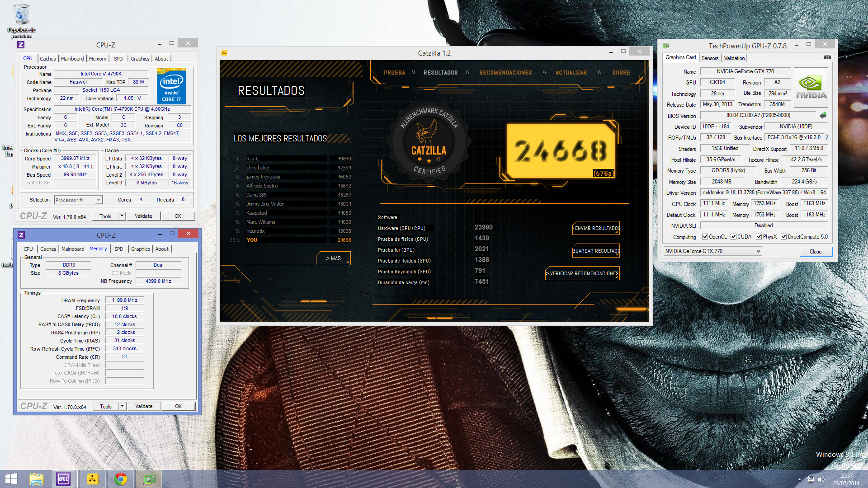868x488 pixels.
Task: Click the Catzilla Certified badge
Action: 429,142
